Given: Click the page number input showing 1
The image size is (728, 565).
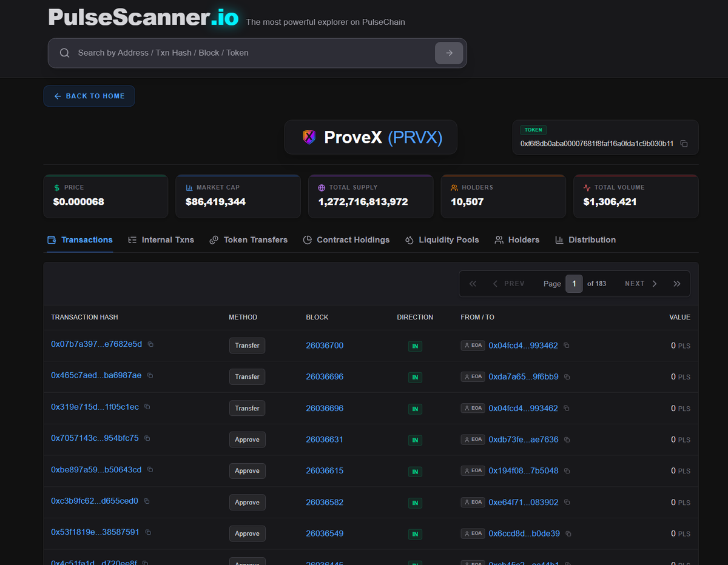Looking at the screenshot, I should (x=574, y=283).
